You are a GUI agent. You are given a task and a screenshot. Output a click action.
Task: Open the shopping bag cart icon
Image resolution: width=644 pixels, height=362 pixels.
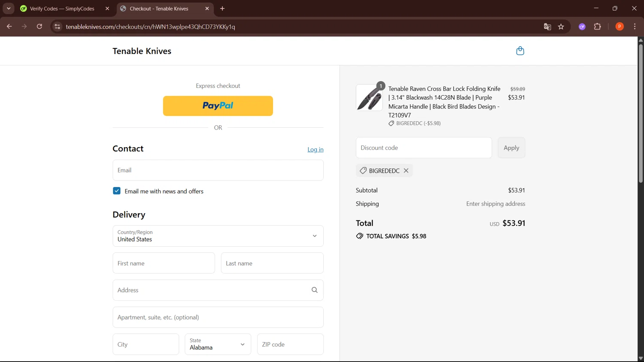[x=520, y=51]
